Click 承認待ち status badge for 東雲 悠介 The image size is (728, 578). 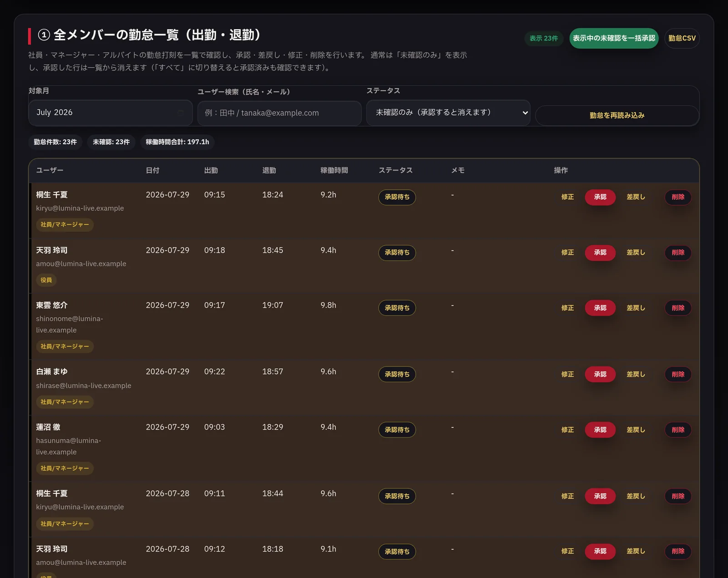point(397,308)
